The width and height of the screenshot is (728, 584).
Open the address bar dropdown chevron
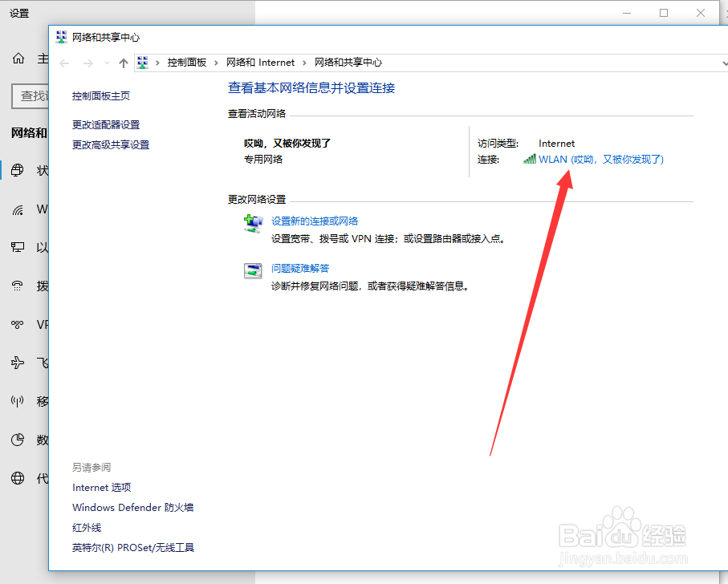(724, 63)
